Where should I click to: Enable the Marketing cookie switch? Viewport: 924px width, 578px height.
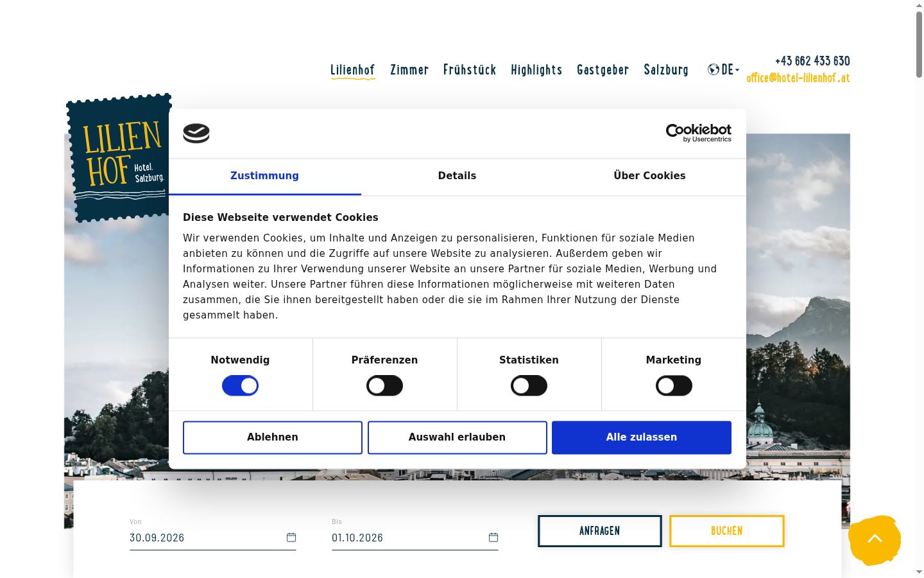[x=674, y=386]
